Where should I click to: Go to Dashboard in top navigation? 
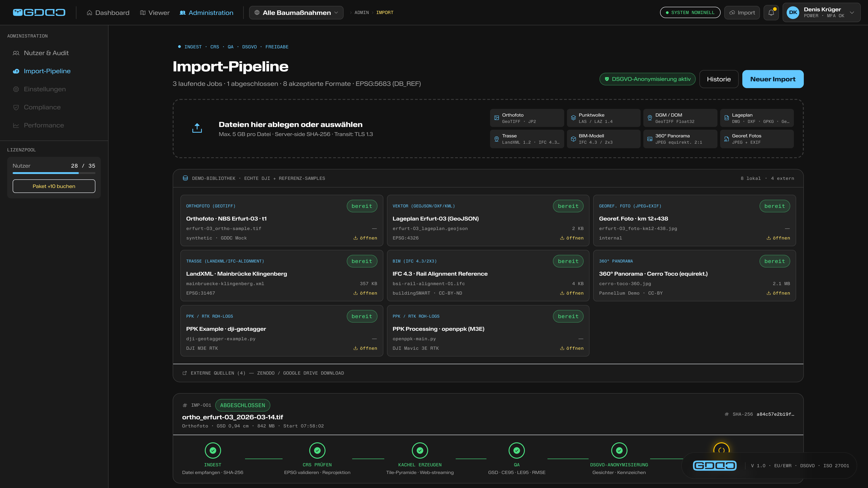pyautogui.click(x=108, y=12)
